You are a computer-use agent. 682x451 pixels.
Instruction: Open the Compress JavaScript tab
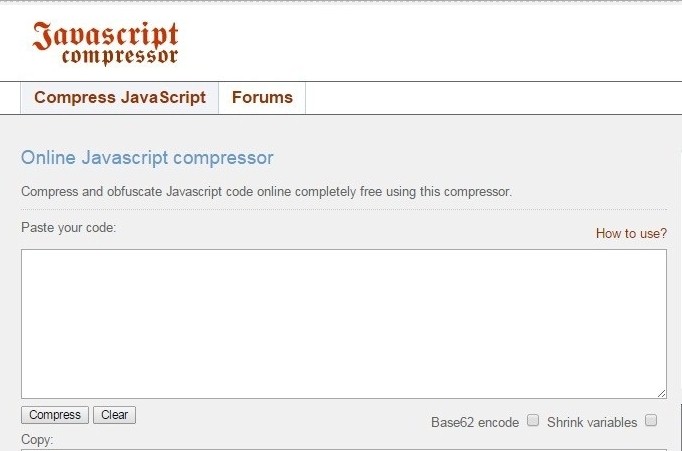pos(120,97)
